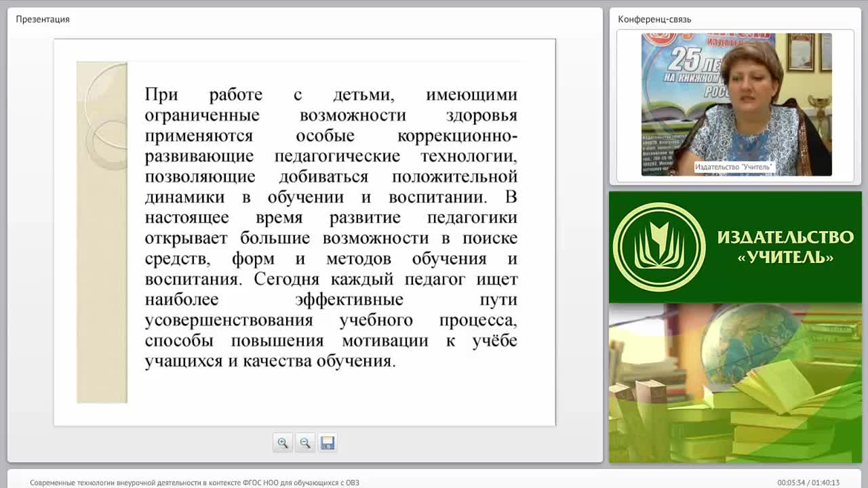Viewport: 868px width, 488px height.
Task: Click the presenter webcam video
Action: pyautogui.click(x=736, y=104)
